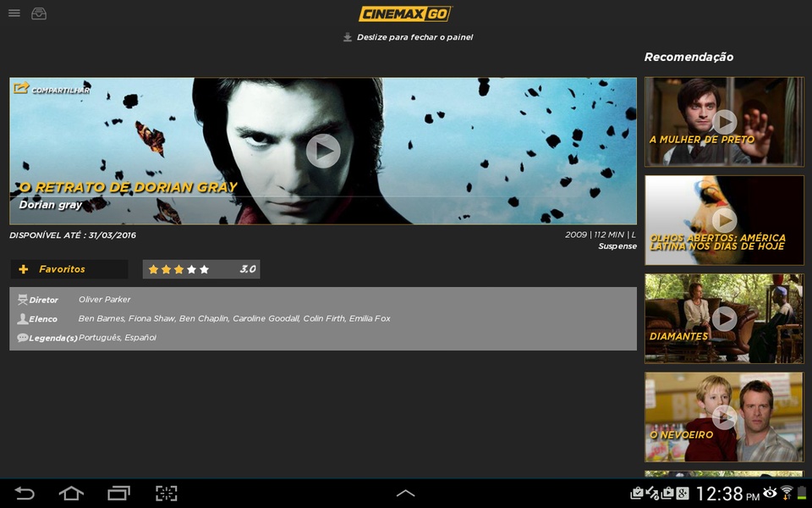
Task: Click the Legenda(s) speech bubble icon
Action: point(22,338)
